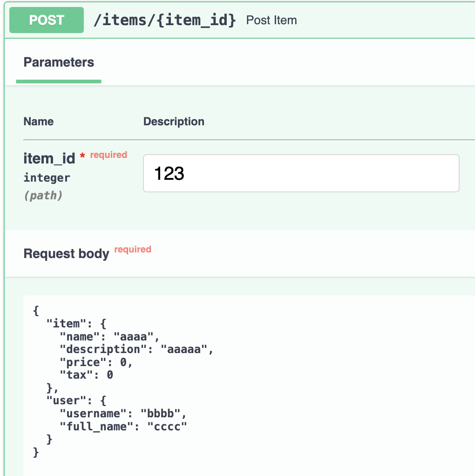Click the "name": "aaaa" line in JSON
The width and height of the screenshot is (475, 476).
click(110, 336)
